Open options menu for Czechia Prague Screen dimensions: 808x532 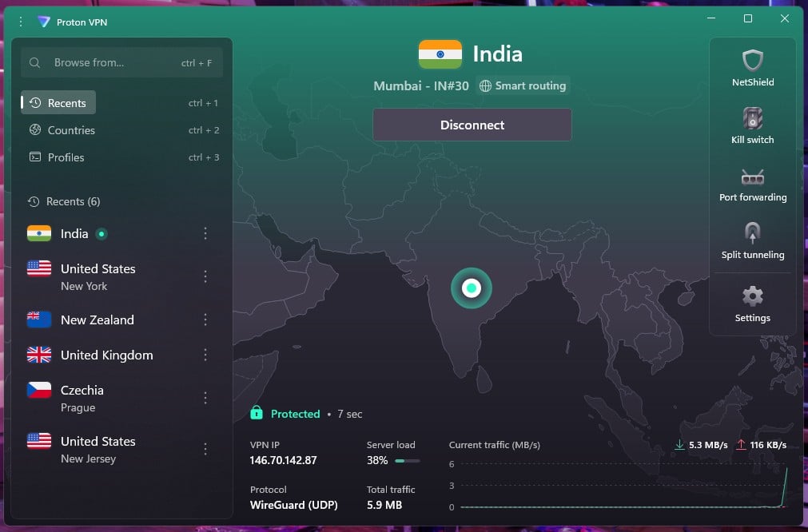pyautogui.click(x=205, y=398)
